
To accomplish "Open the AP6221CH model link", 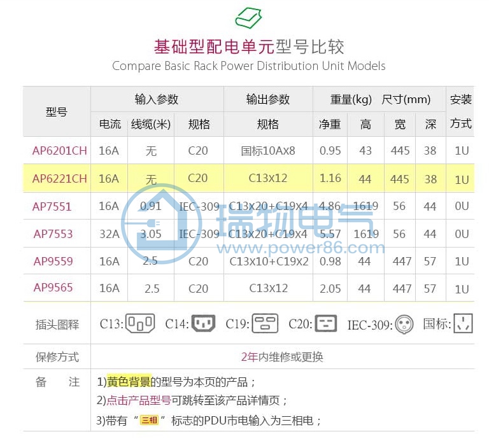I will tap(60, 179).
